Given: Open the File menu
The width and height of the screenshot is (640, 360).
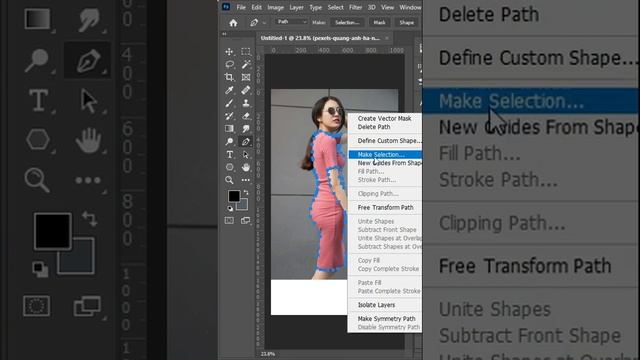Looking at the screenshot, I should coord(241,7).
